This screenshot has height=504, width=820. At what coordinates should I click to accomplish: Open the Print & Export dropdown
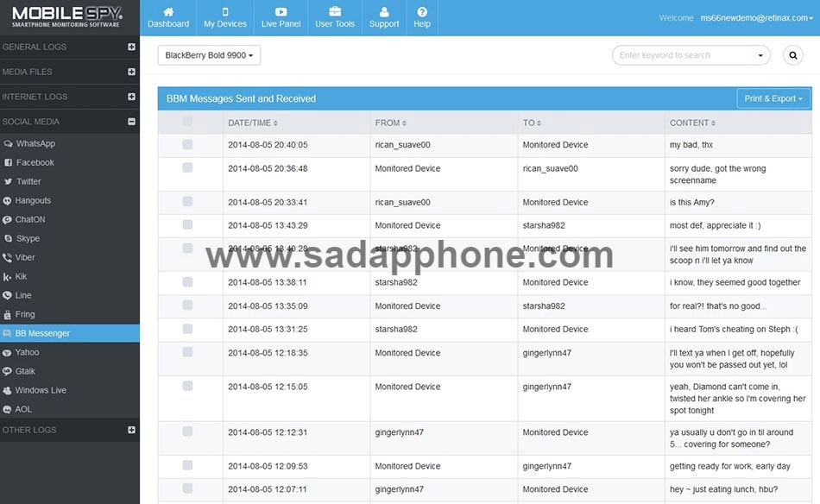773,98
